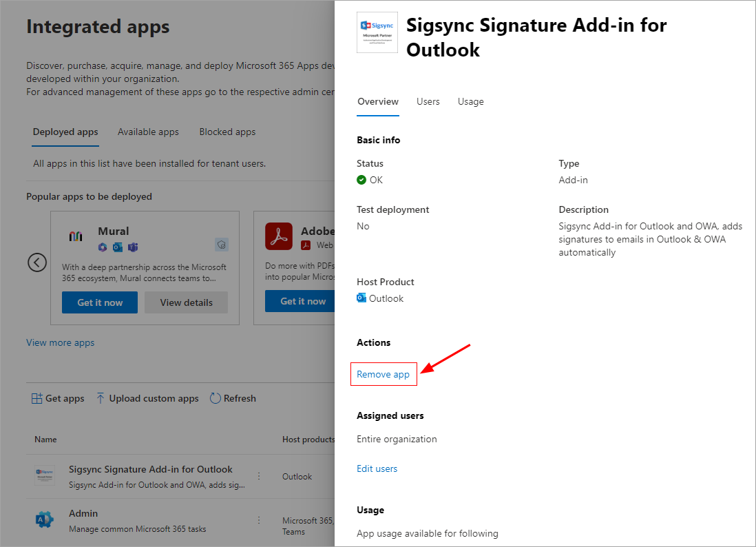Open the Available apps tab
This screenshot has height=547, width=756.
[148, 132]
